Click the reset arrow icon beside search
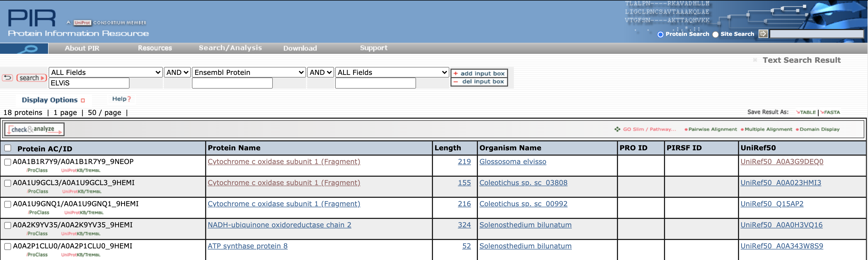868x260 pixels. (7, 78)
